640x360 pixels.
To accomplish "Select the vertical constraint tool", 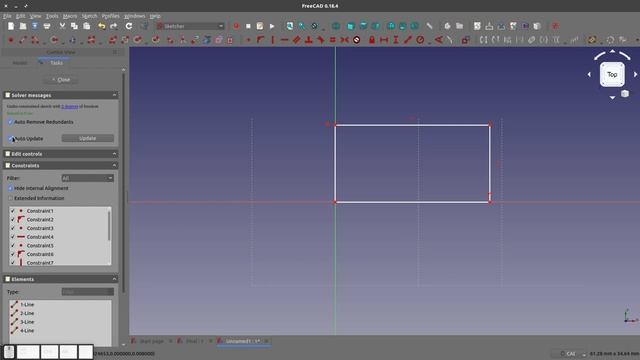I will [273, 40].
